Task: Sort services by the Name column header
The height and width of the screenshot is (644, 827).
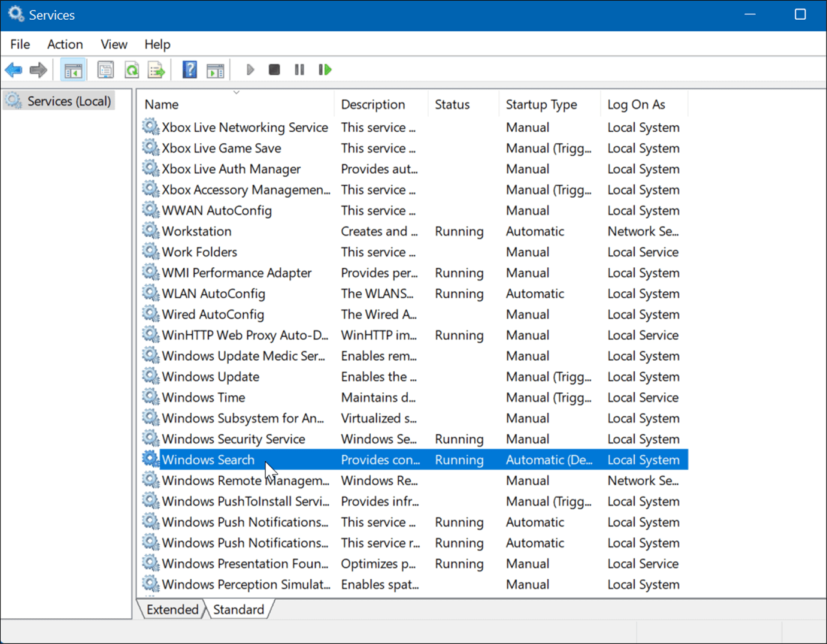Action: (162, 104)
